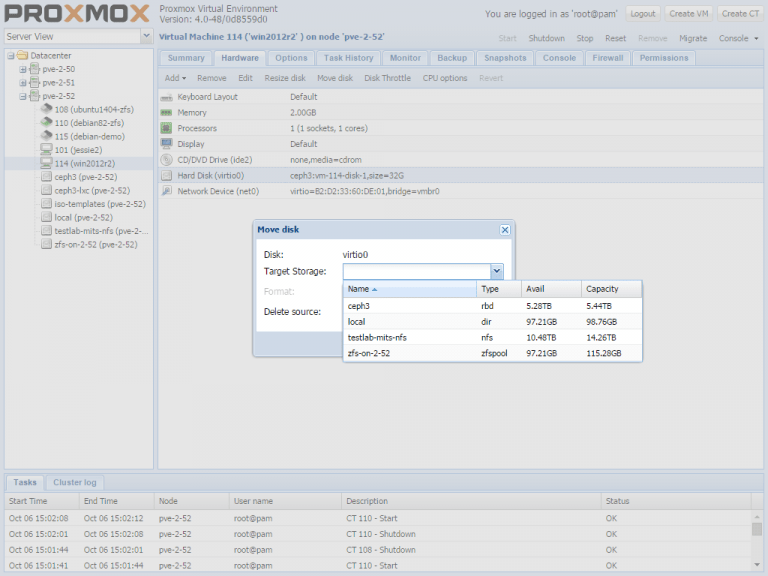Select local storage from dropdown list
This screenshot has width=768, height=576.
click(x=492, y=322)
